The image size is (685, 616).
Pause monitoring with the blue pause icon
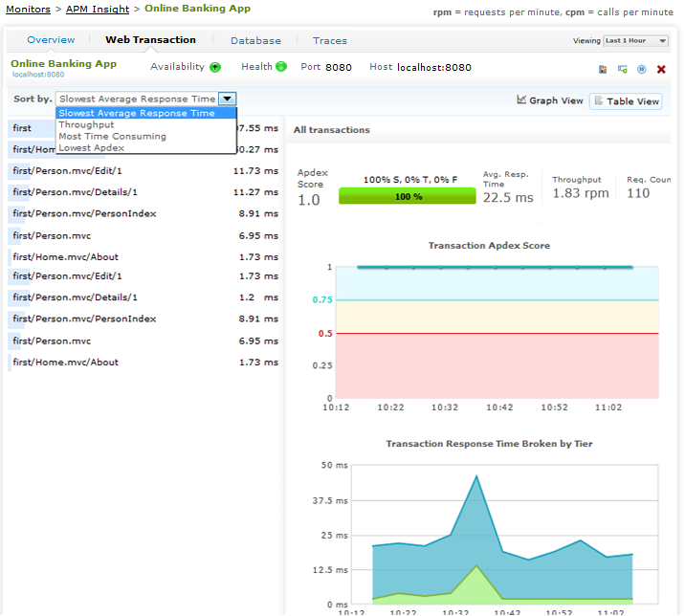[x=641, y=69]
